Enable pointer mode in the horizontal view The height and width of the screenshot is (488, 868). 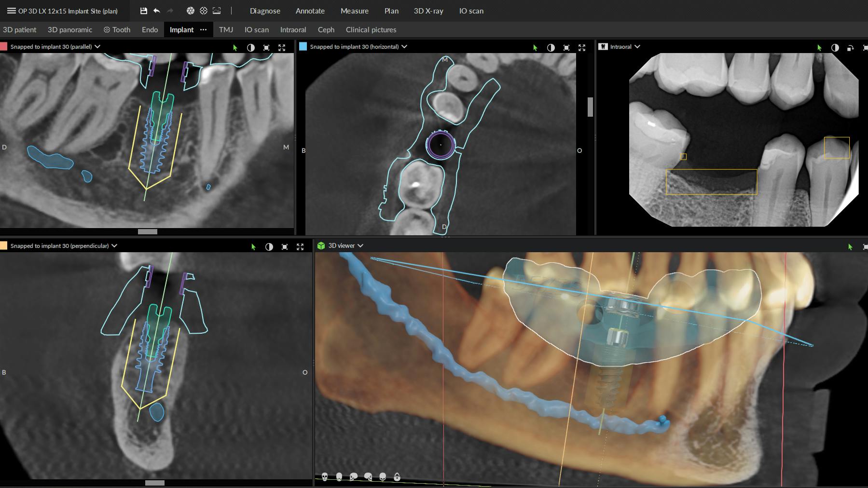click(x=535, y=48)
